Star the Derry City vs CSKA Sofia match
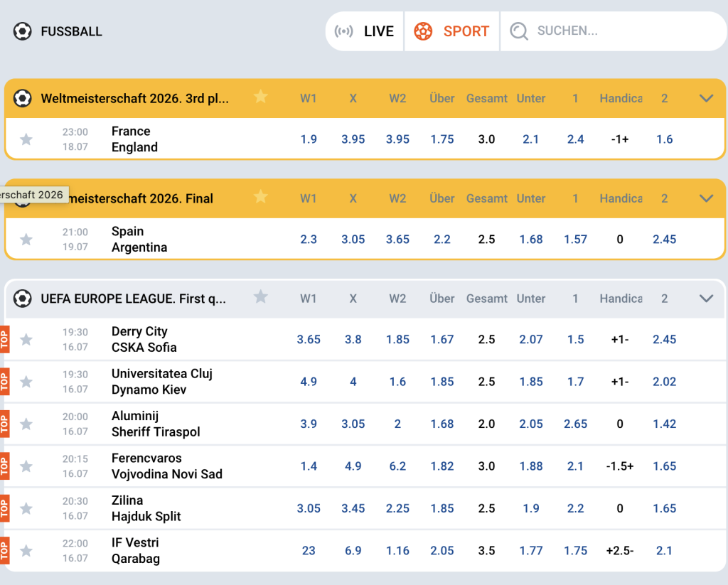 pyautogui.click(x=26, y=339)
